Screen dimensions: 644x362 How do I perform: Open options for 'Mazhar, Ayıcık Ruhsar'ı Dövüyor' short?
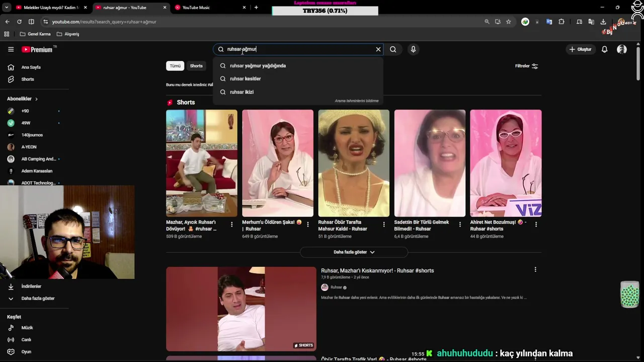tap(232, 224)
